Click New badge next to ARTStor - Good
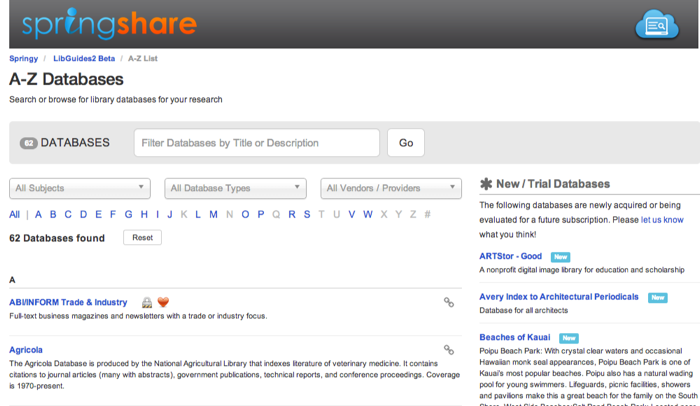The image size is (700, 406). coord(560,257)
